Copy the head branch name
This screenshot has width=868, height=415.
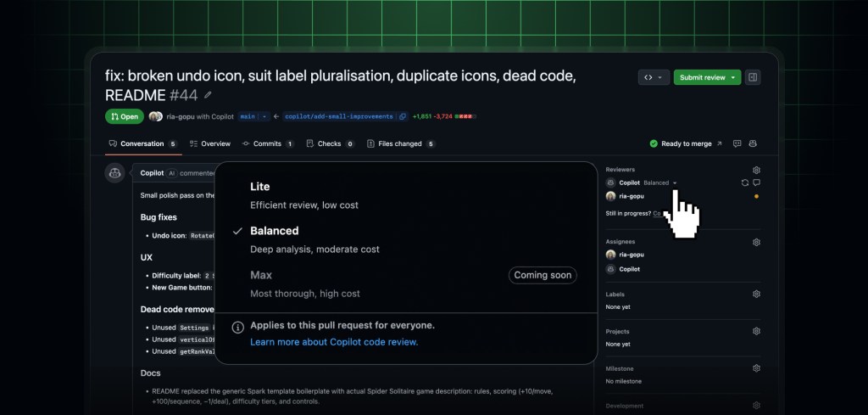click(x=403, y=116)
